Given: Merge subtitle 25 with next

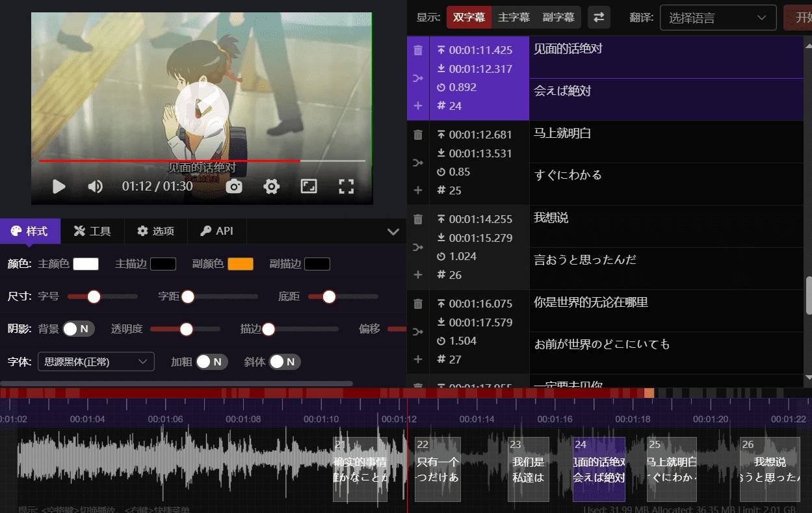Looking at the screenshot, I should (418, 163).
